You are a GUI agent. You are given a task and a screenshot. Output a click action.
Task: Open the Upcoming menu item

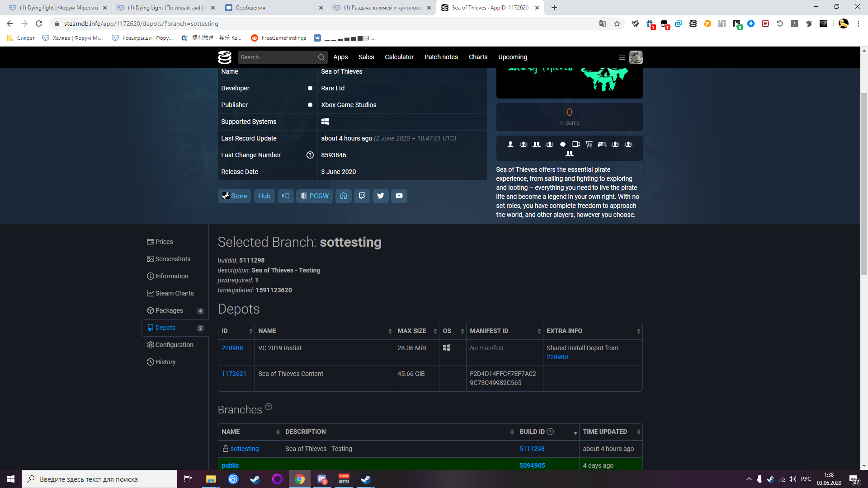[x=513, y=57]
